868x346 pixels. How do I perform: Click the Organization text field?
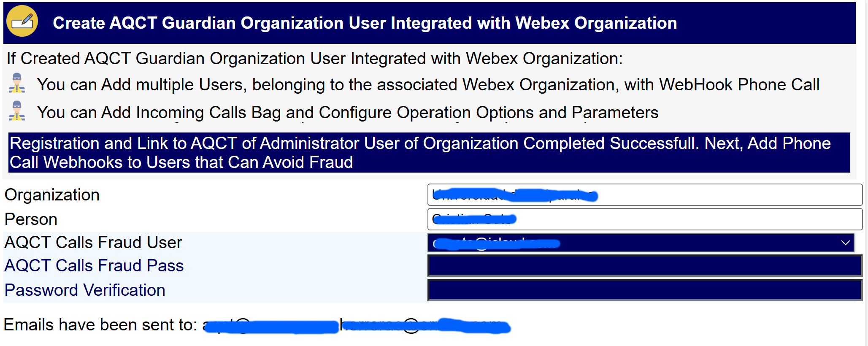(x=645, y=195)
